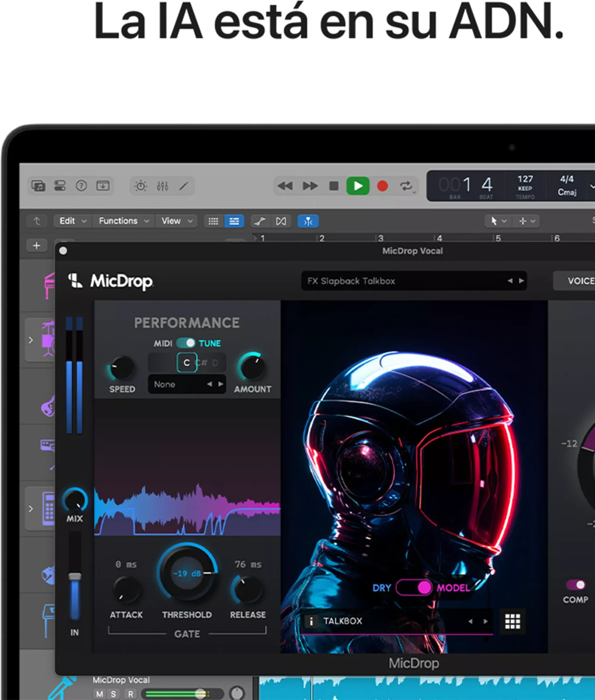Record-enable the MicDrop Vocal track

[130, 694]
